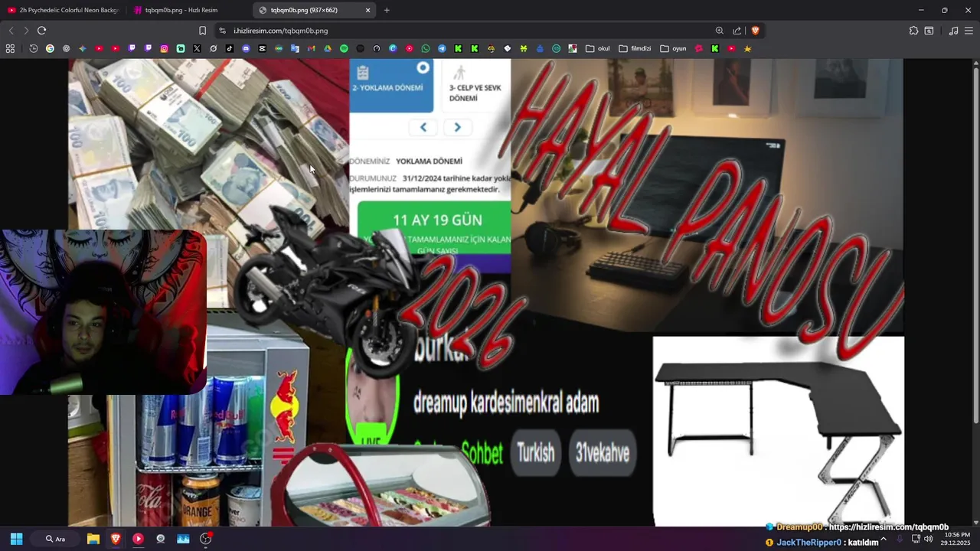Open the Gmail bookmark

pos(311,48)
